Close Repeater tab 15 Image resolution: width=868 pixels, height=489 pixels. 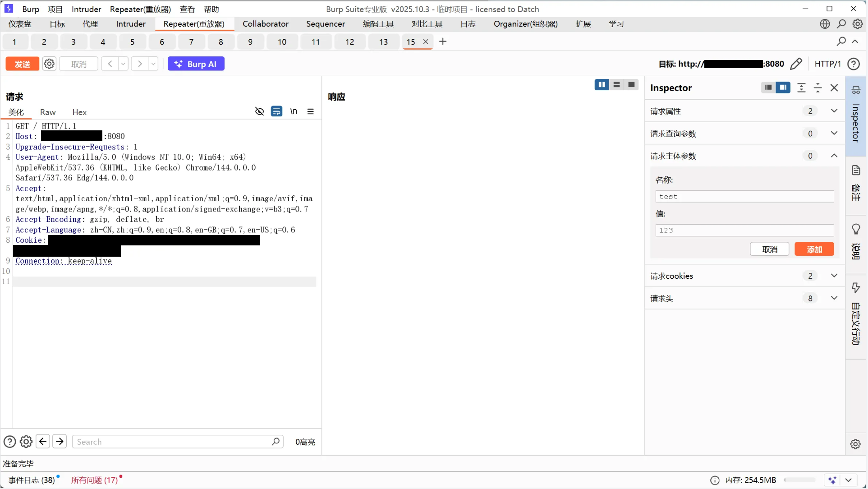[426, 42]
